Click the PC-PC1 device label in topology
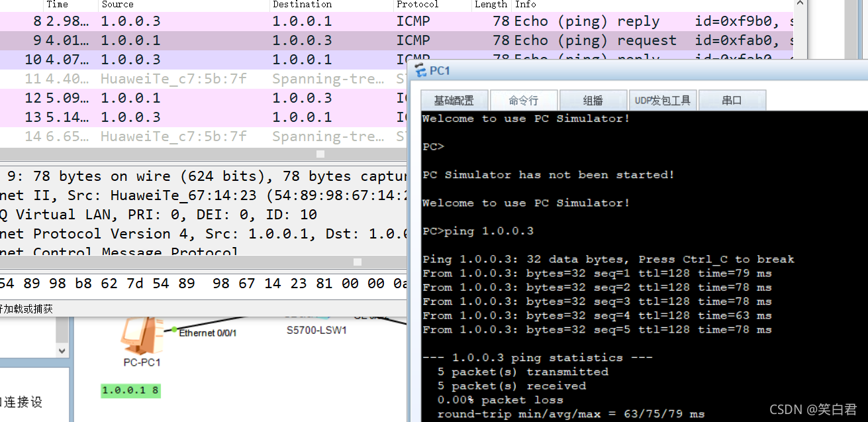This screenshot has height=422, width=868. 142,362
